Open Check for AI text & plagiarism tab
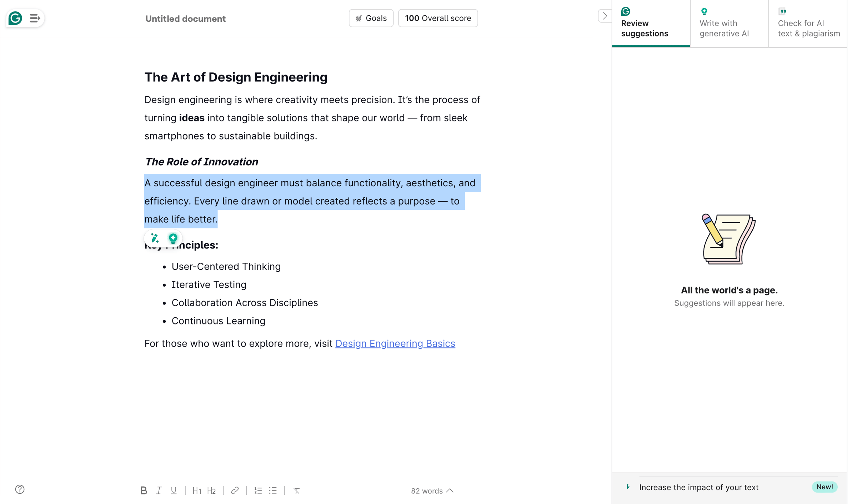The image size is (857, 504). pos(808,24)
